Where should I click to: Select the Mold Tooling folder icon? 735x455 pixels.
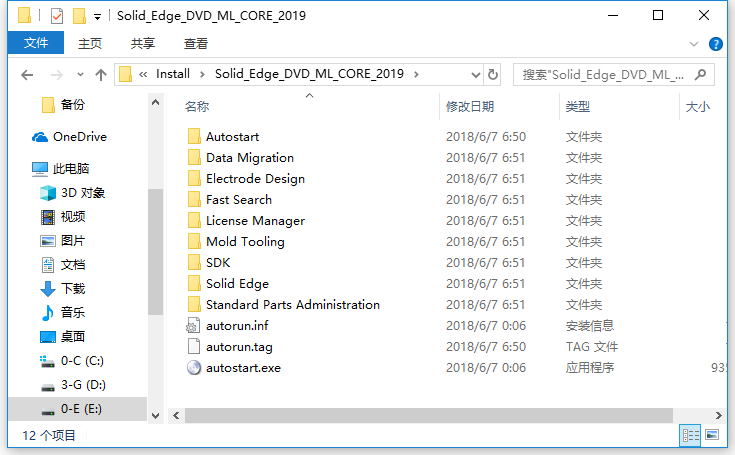tap(194, 241)
